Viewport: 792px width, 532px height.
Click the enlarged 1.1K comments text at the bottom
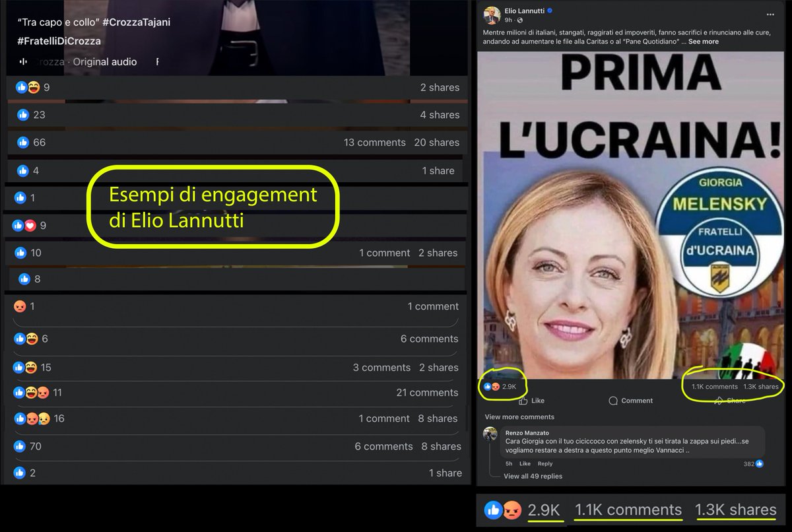[x=628, y=510]
